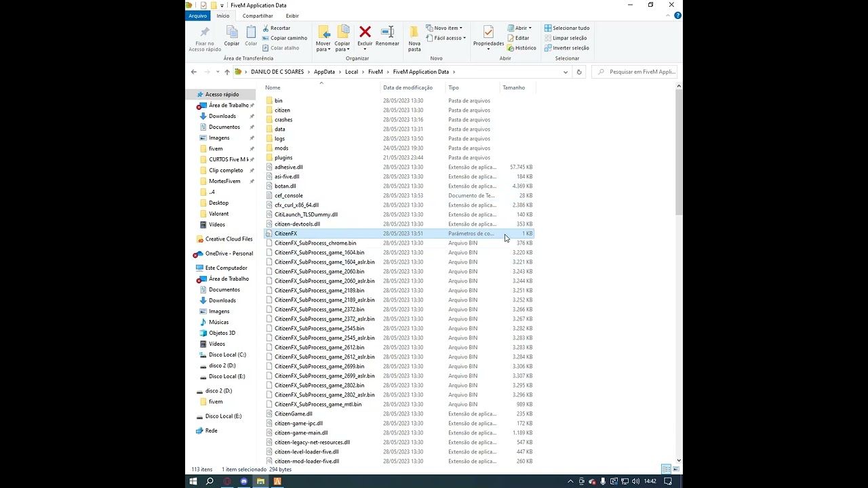Open taskbar search magnifier
Image resolution: width=868 pixels, height=488 pixels.
tap(210, 481)
